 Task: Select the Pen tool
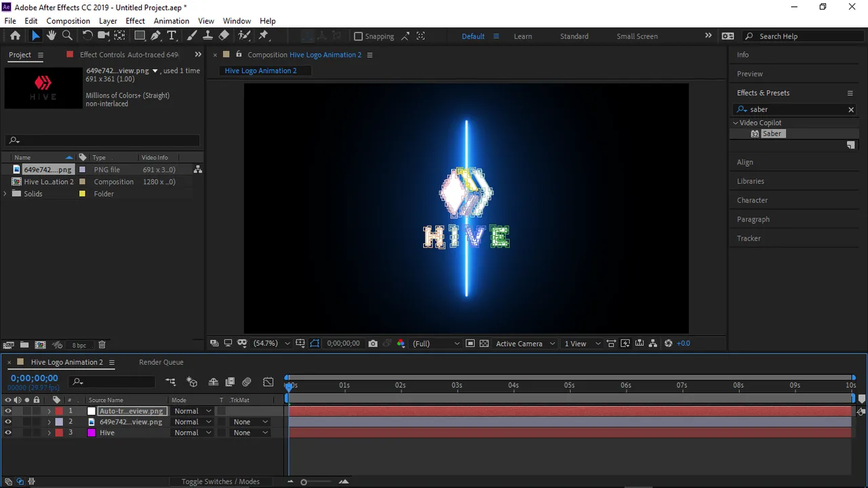[x=156, y=36]
